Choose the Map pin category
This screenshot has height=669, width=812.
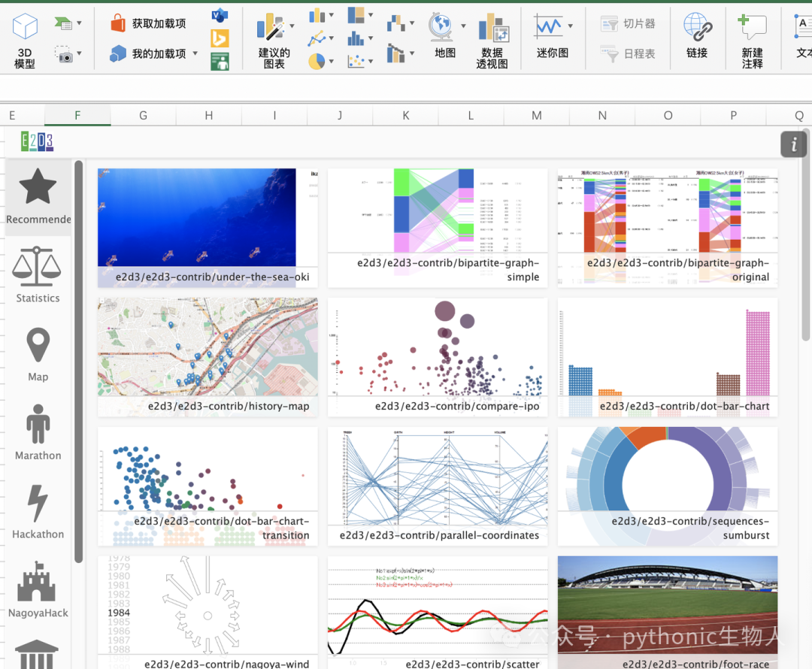(x=38, y=355)
